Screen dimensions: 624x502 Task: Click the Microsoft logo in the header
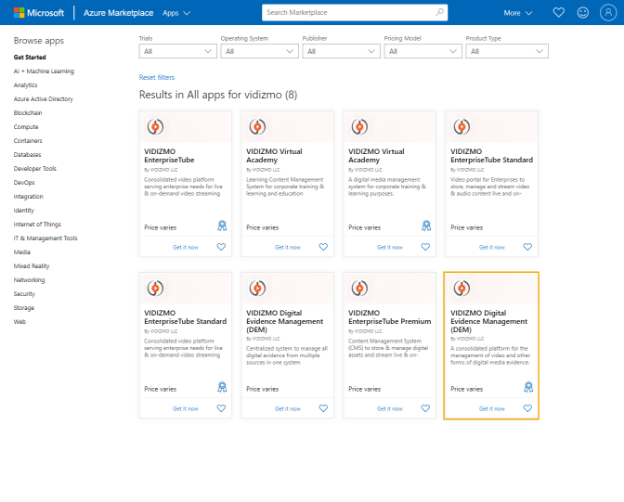tap(37, 13)
